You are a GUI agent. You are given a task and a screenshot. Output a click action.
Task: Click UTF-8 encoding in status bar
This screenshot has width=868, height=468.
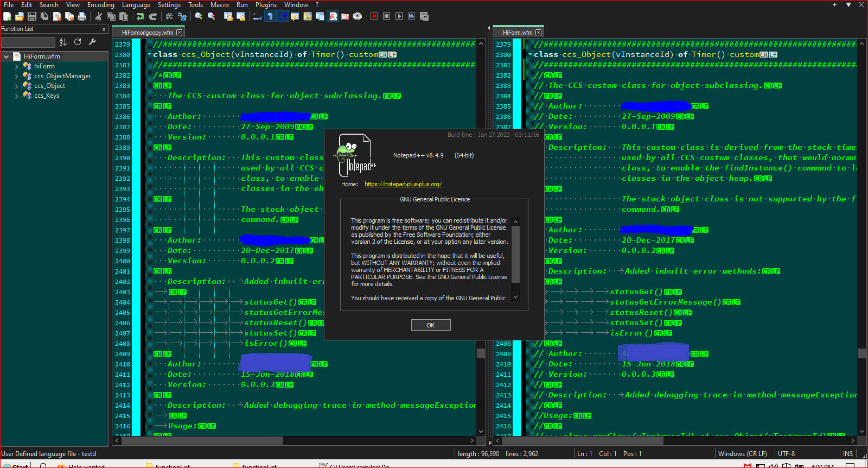[x=786, y=454]
